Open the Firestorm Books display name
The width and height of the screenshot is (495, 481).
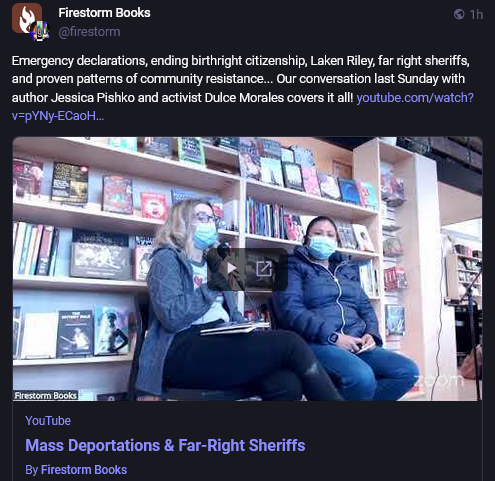(x=104, y=13)
